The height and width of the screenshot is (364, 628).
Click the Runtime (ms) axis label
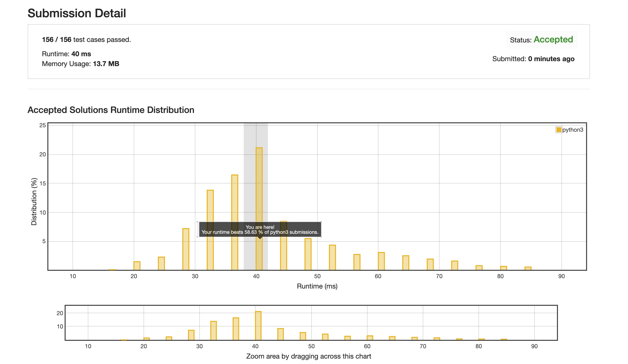(317, 286)
